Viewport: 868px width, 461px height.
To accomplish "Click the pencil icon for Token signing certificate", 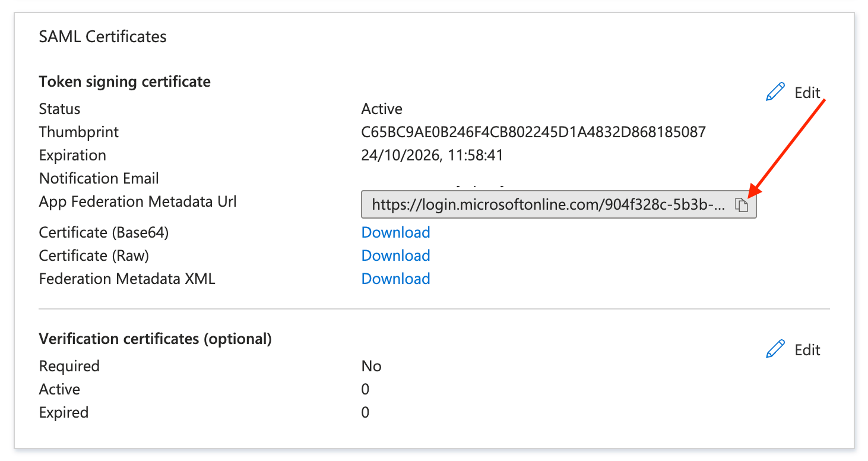I will click(775, 92).
